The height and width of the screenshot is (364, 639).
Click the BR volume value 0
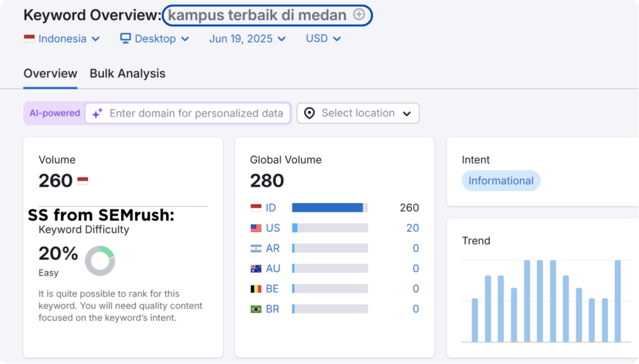416,309
